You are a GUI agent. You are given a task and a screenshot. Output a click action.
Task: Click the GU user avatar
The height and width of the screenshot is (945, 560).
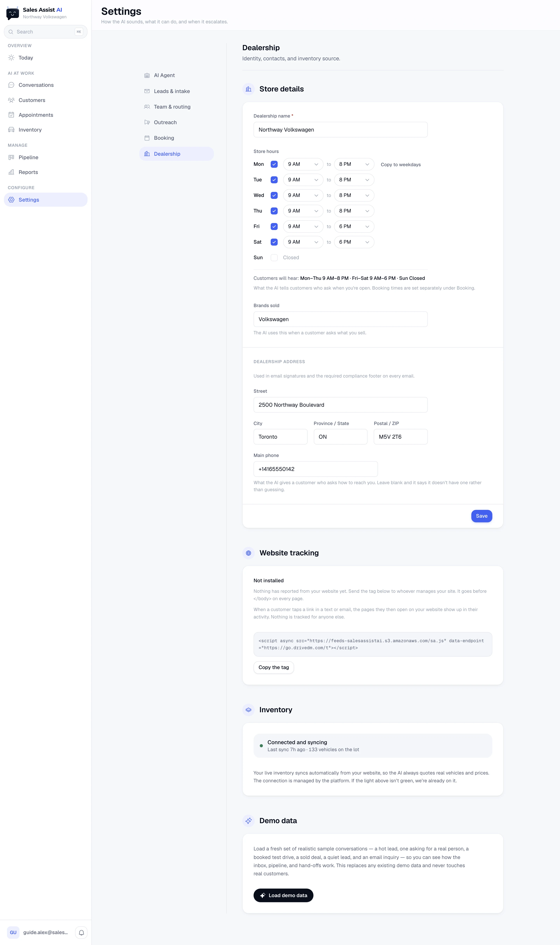(x=13, y=932)
